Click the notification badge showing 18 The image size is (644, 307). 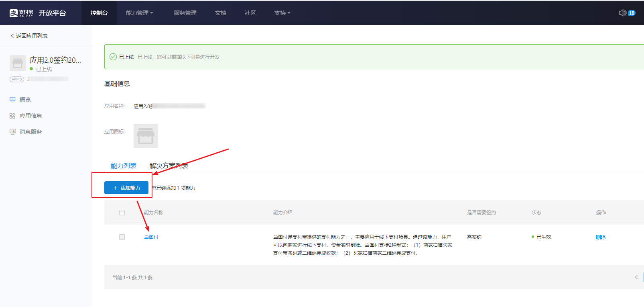point(632,13)
